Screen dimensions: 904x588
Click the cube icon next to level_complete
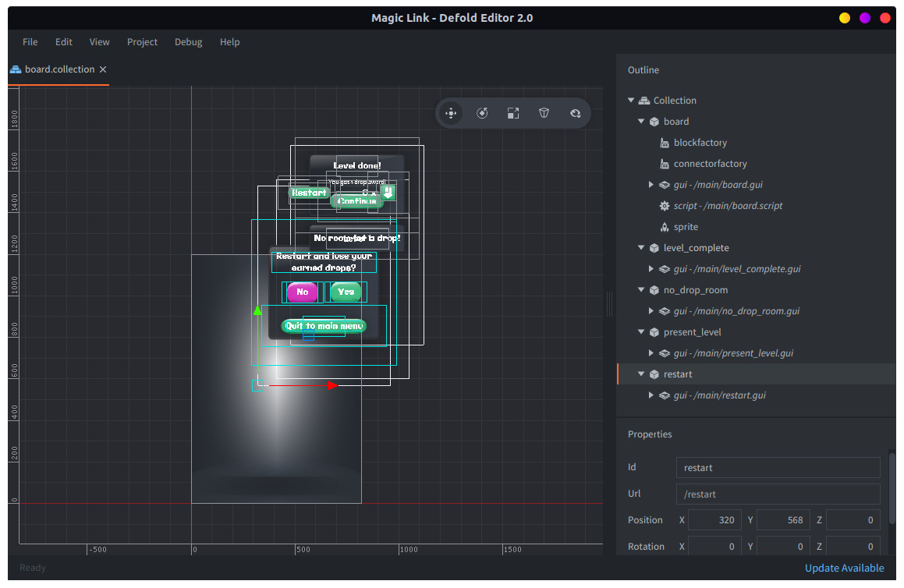(654, 248)
